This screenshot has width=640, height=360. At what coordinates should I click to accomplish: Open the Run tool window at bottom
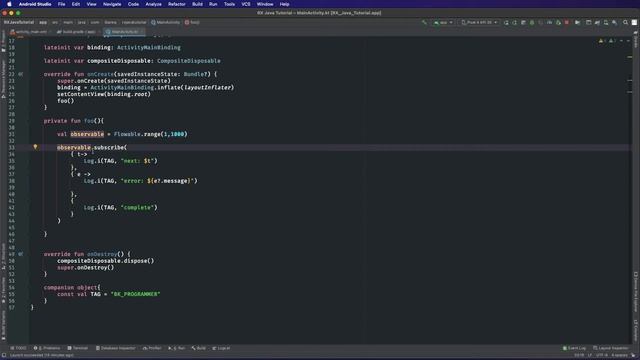pos(177,348)
